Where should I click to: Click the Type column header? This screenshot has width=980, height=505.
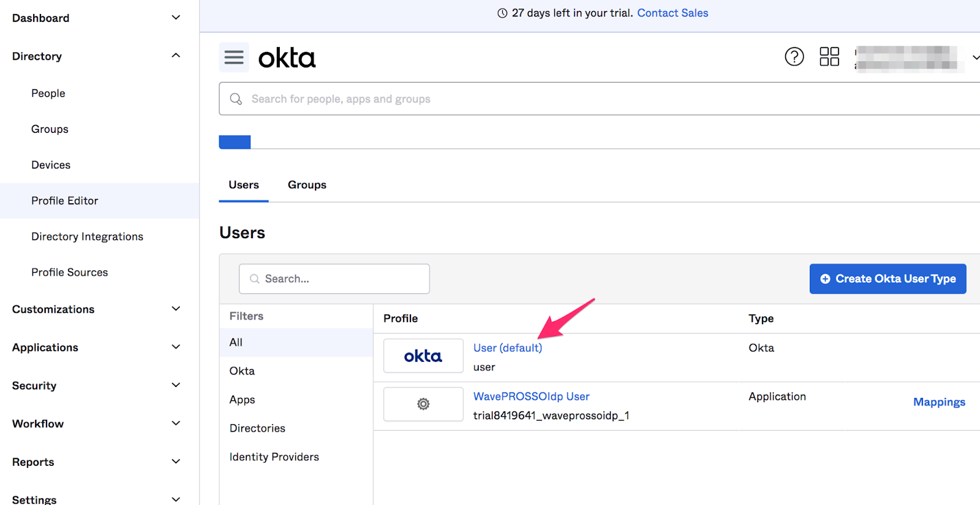click(x=761, y=318)
